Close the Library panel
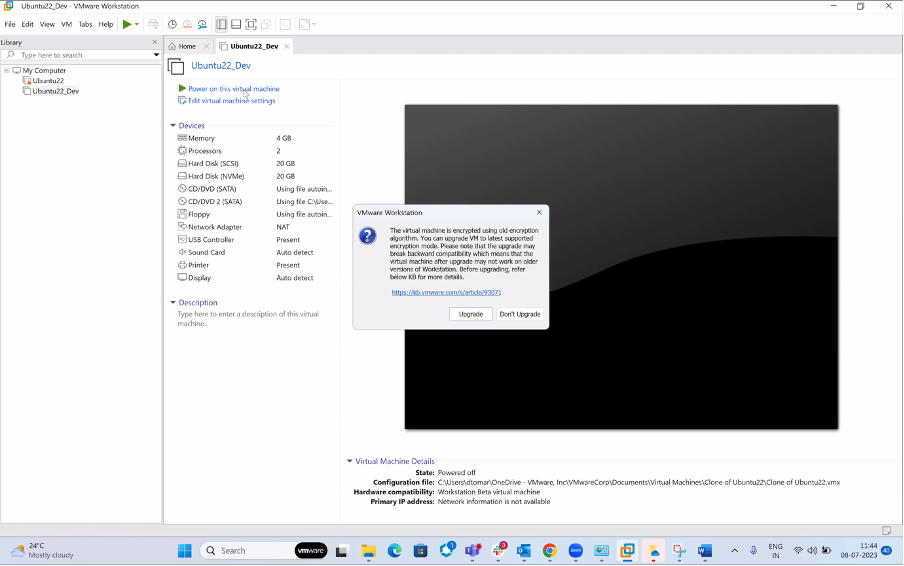Viewport: 904px width, 566px height. click(x=155, y=42)
